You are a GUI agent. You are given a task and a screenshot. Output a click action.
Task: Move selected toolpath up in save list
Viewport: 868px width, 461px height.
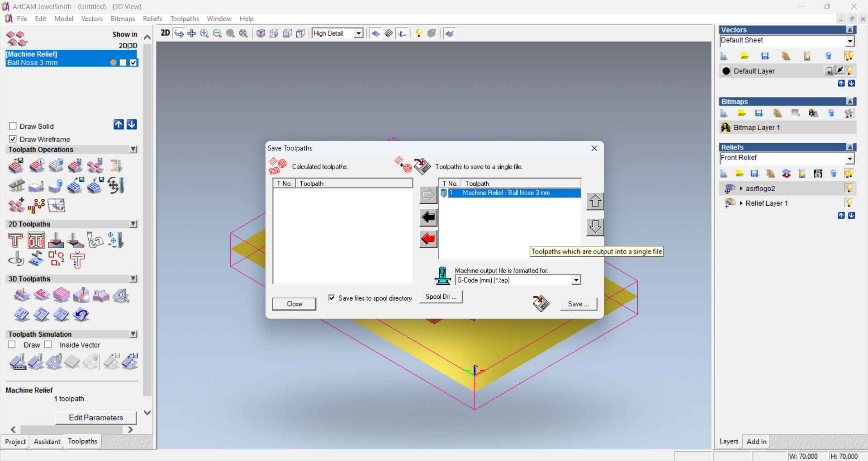click(x=595, y=201)
